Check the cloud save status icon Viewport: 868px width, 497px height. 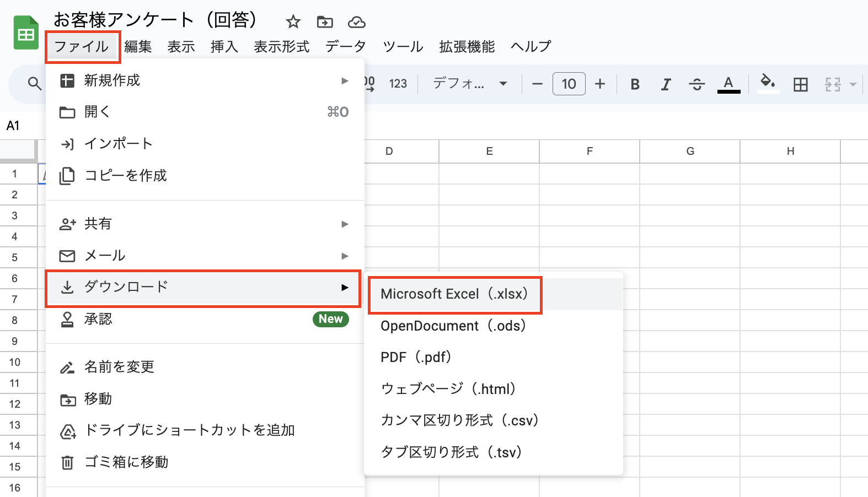[357, 22]
